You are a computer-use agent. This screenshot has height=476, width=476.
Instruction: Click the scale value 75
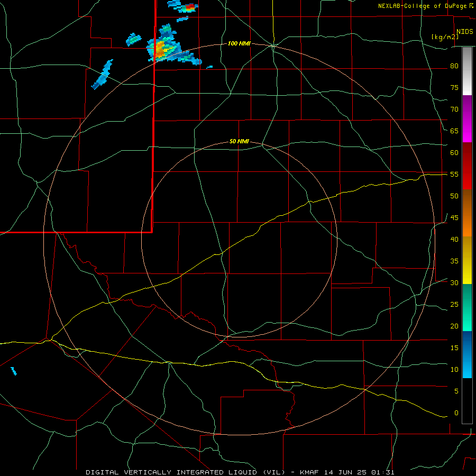tap(454, 87)
